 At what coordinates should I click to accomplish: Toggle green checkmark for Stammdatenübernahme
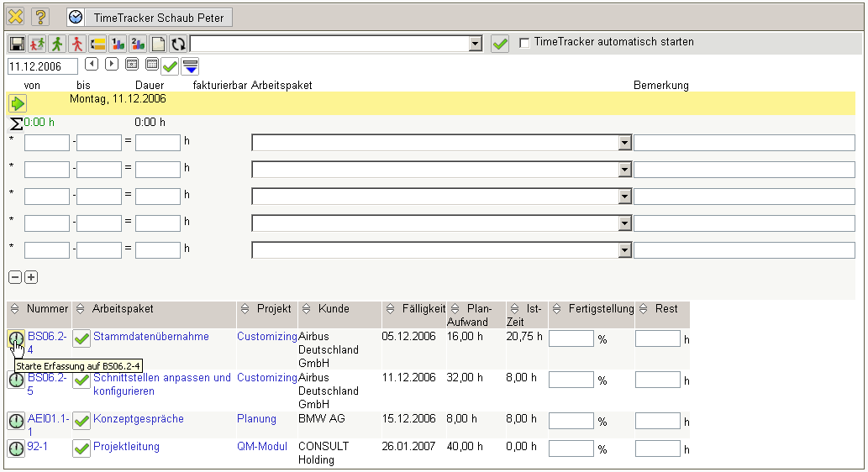82,338
